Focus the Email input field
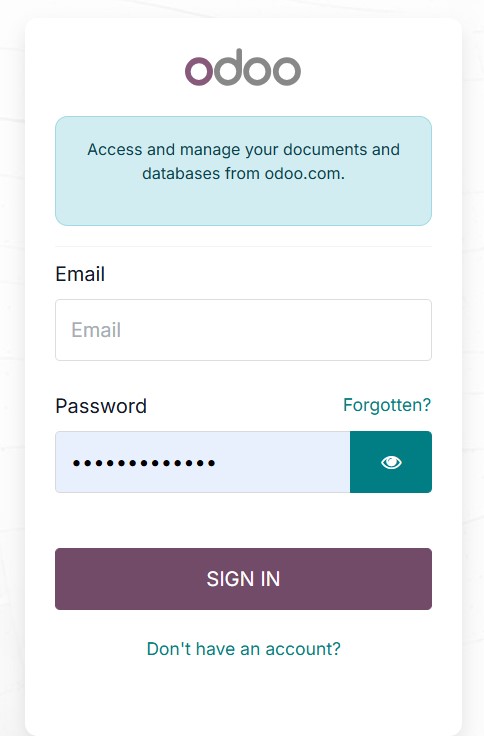484x736 pixels. click(243, 330)
